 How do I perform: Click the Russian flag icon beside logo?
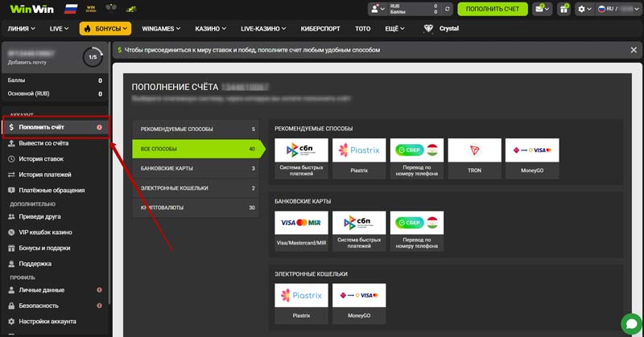71,9
